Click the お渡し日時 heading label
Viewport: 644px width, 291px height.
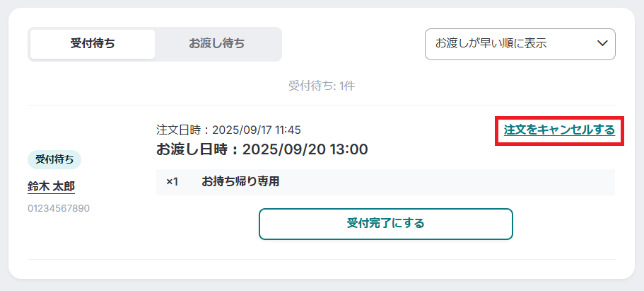192,149
